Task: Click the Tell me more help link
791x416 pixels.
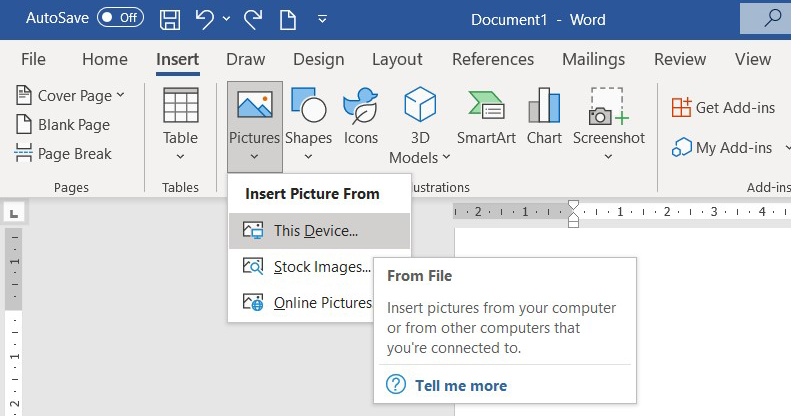Action: point(461,386)
